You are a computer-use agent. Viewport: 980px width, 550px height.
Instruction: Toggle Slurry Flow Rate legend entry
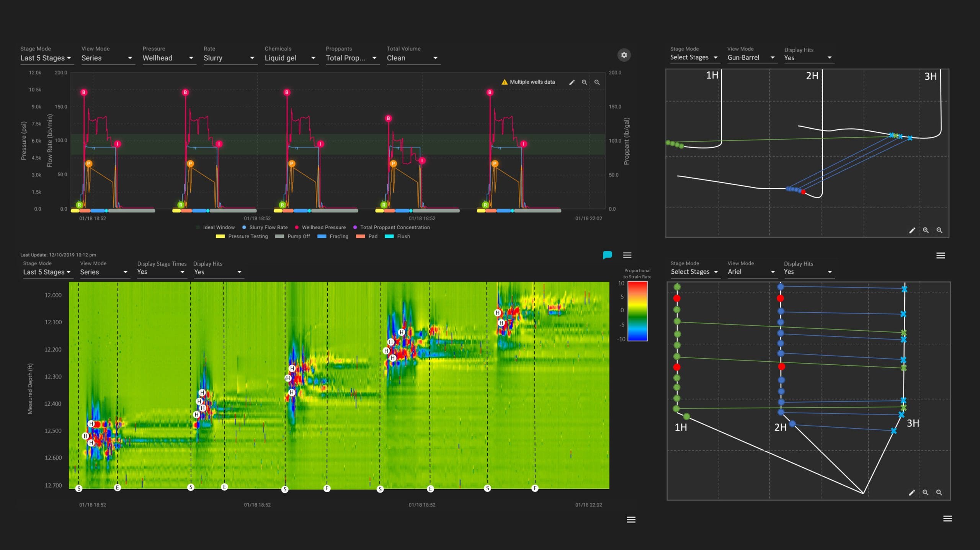[268, 227]
